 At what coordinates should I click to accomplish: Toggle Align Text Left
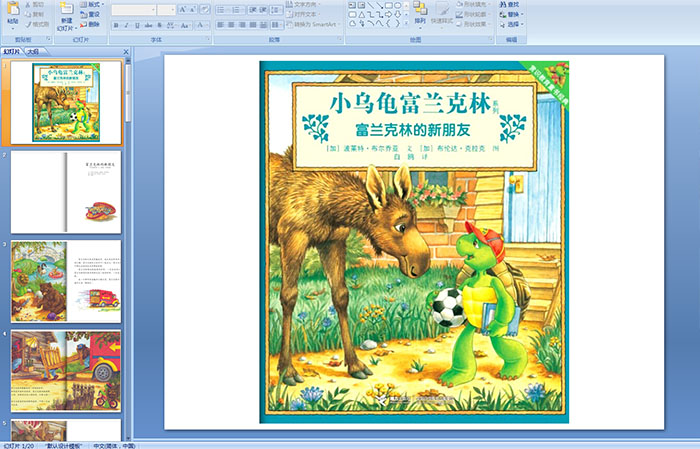pos(221,25)
